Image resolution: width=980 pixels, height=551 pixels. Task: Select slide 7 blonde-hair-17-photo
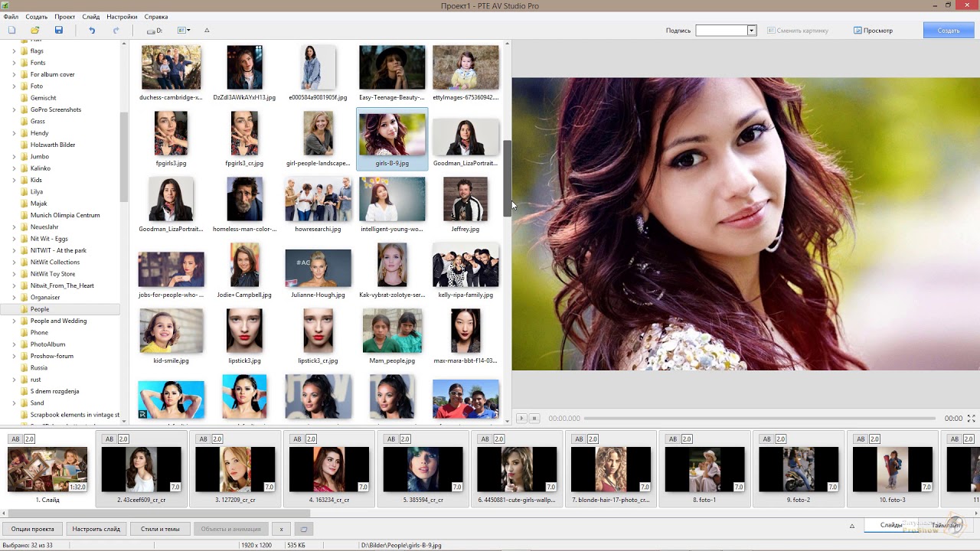(611, 469)
